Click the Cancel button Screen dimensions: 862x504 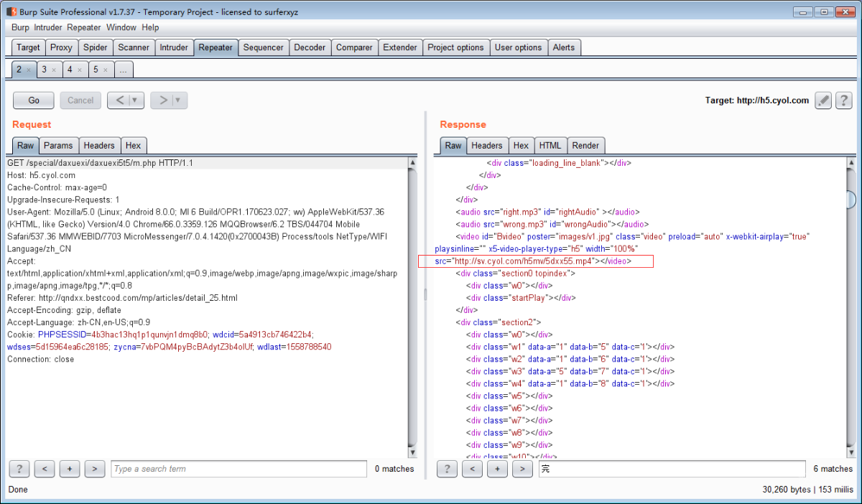pos(80,101)
